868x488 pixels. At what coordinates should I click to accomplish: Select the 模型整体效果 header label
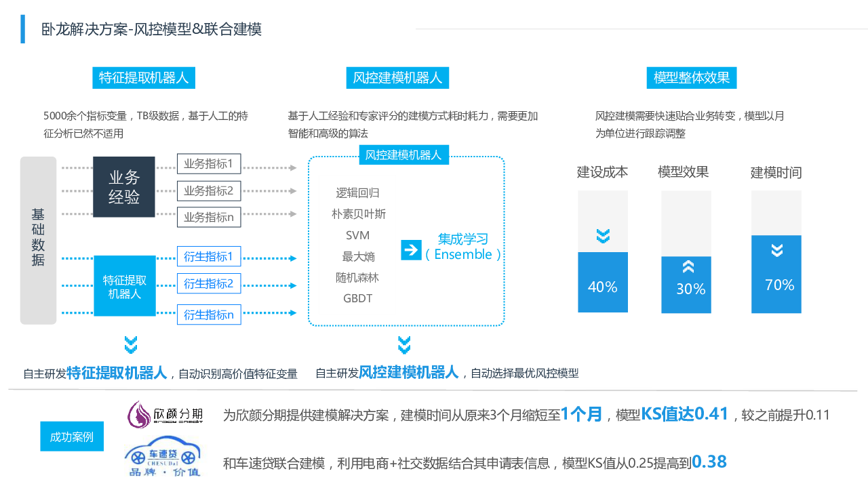(691, 78)
